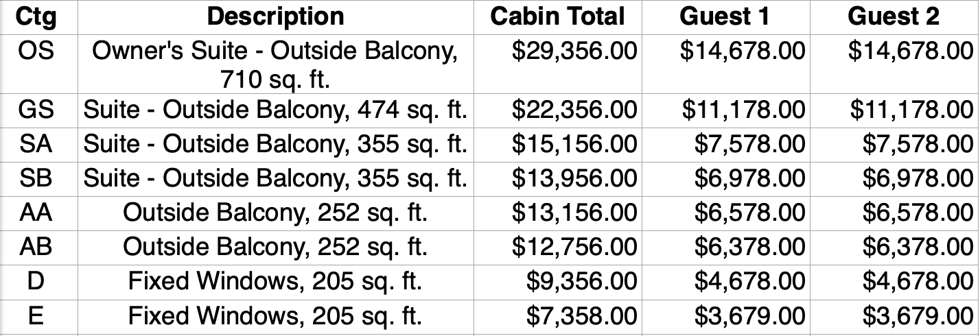Viewport: 980px width, 336px height.
Task: Select the Guest 1 column header
Action: [725, 16]
